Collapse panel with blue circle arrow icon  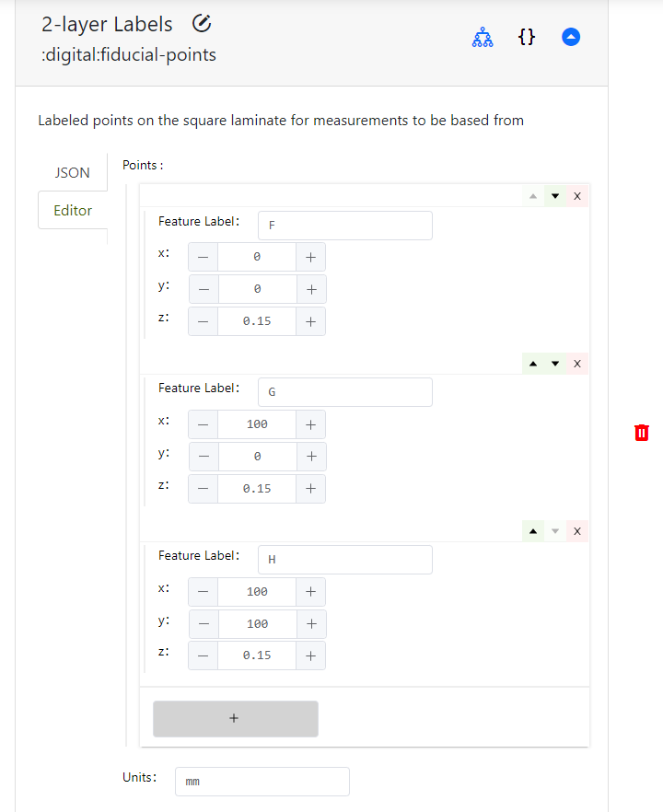(x=571, y=37)
